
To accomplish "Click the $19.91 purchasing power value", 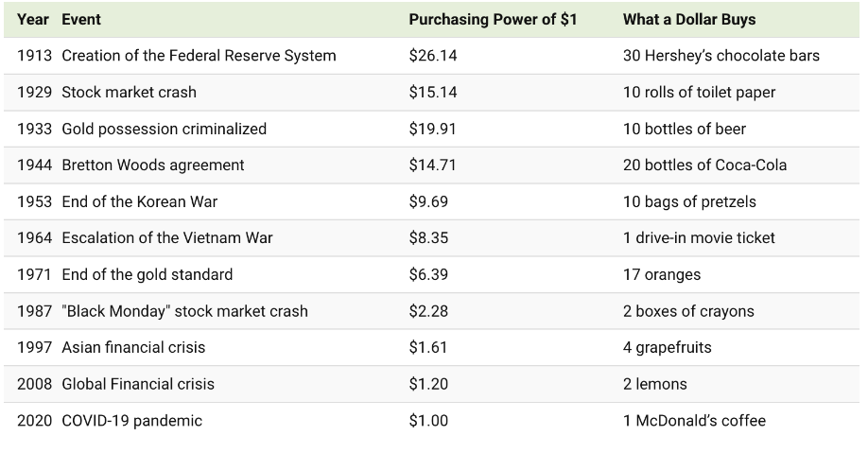I will [x=432, y=129].
